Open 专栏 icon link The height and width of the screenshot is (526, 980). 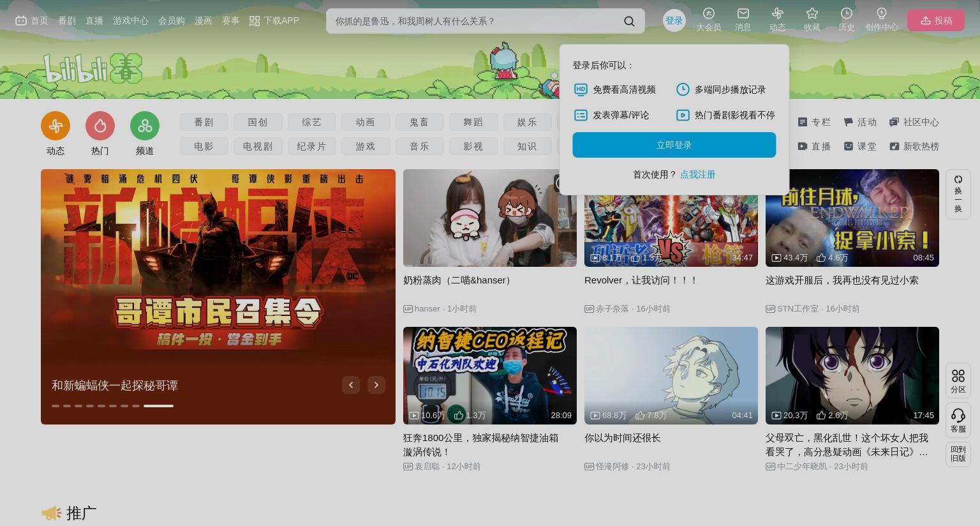[x=814, y=122]
